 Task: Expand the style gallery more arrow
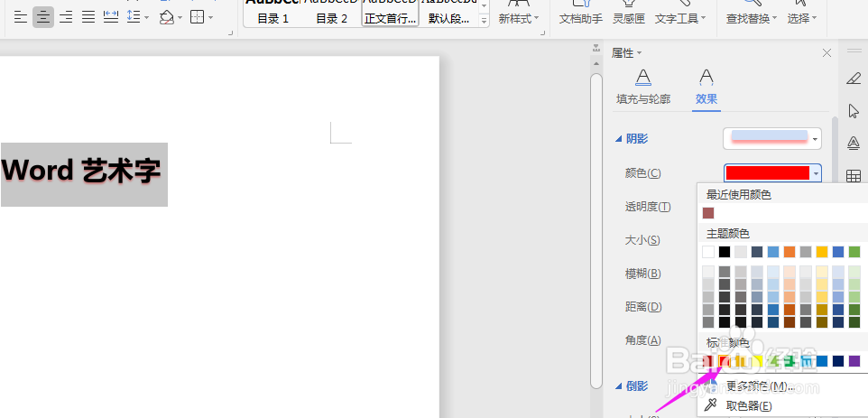tap(484, 21)
